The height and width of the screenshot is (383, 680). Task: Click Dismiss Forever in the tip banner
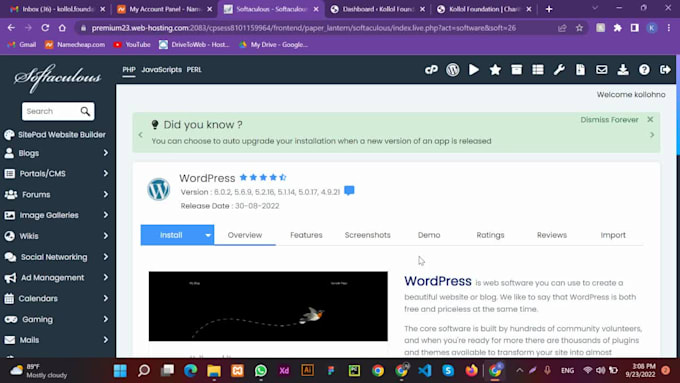click(x=609, y=120)
